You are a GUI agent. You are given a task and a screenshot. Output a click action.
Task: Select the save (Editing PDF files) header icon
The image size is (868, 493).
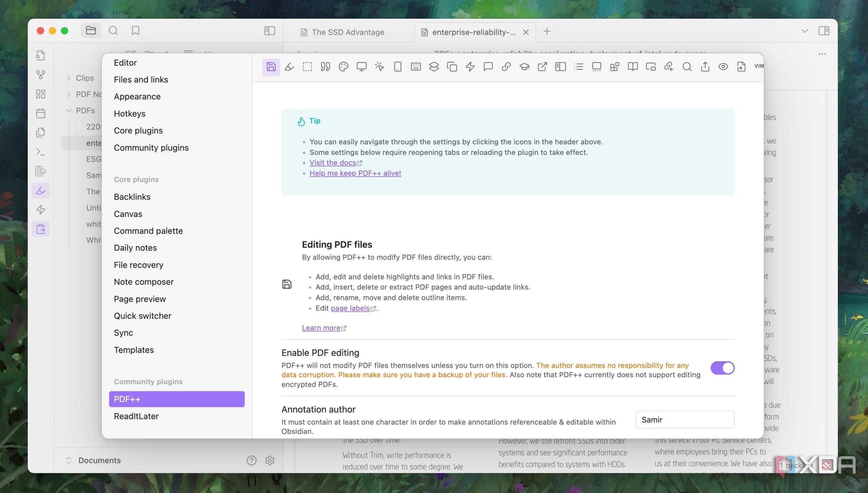[x=271, y=67]
